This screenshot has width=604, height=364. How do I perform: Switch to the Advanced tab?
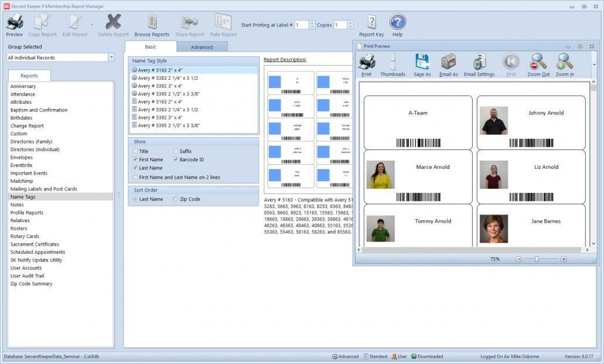pyautogui.click(x=202, y=47)
